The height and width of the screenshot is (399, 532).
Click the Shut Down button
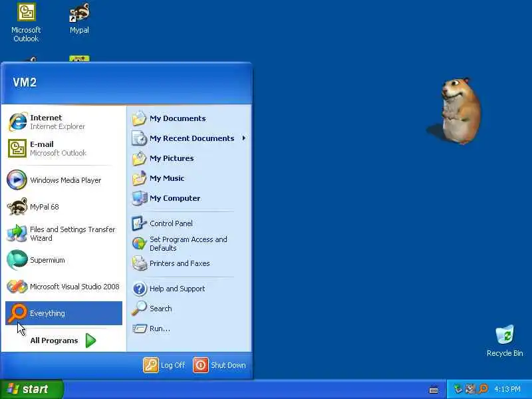pyautogui.click(x=219, y=365)
